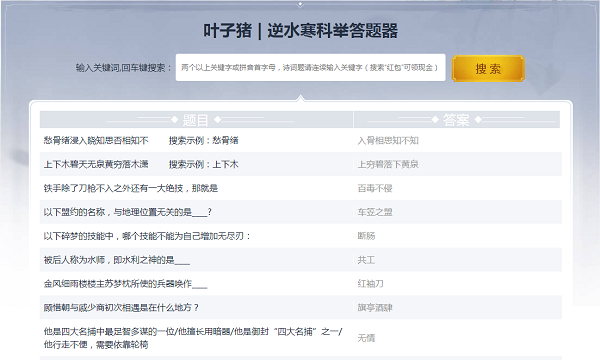Select the question starting 愁骨绪浸入
Screen dimensions: 600x360
coord(96,140)
